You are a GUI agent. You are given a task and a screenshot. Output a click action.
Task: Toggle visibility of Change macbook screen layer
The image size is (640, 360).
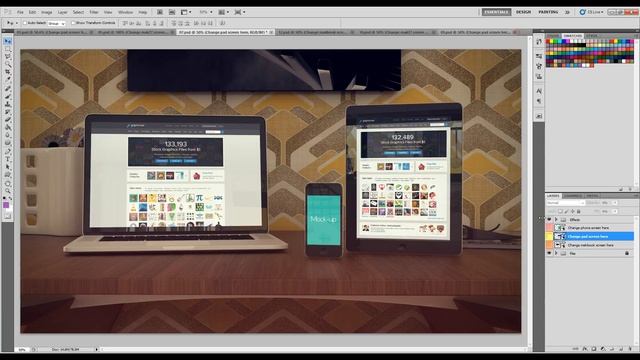click(x=549, y=245)
